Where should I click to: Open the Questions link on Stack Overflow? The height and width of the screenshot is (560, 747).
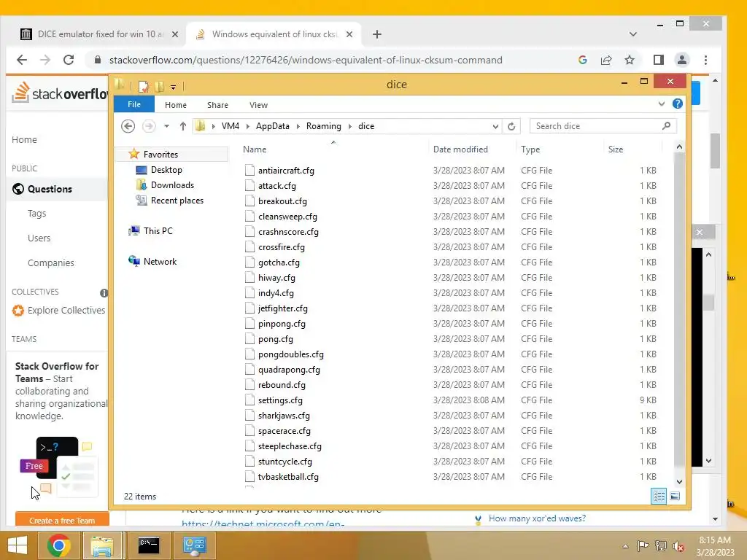pos(50,189)
